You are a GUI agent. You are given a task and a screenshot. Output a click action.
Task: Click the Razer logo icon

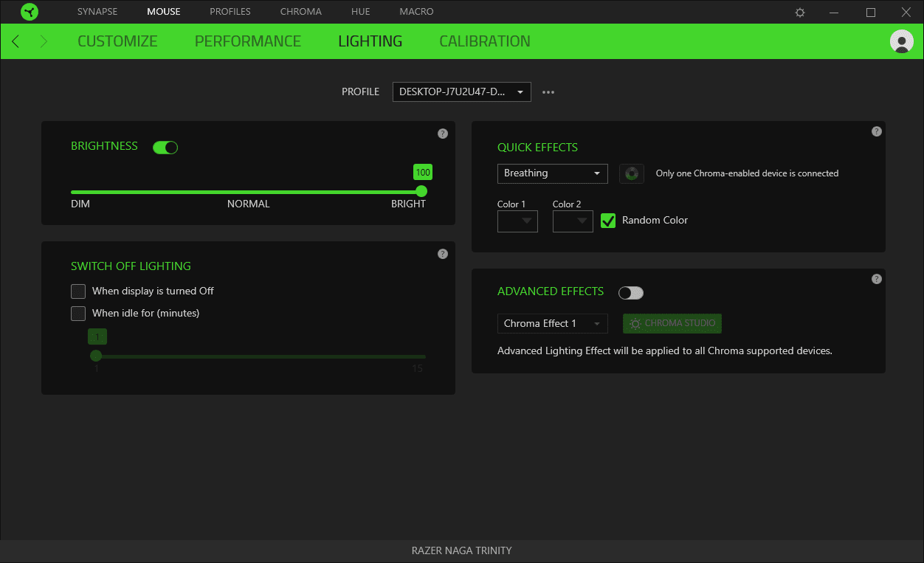tap(30, 12)
